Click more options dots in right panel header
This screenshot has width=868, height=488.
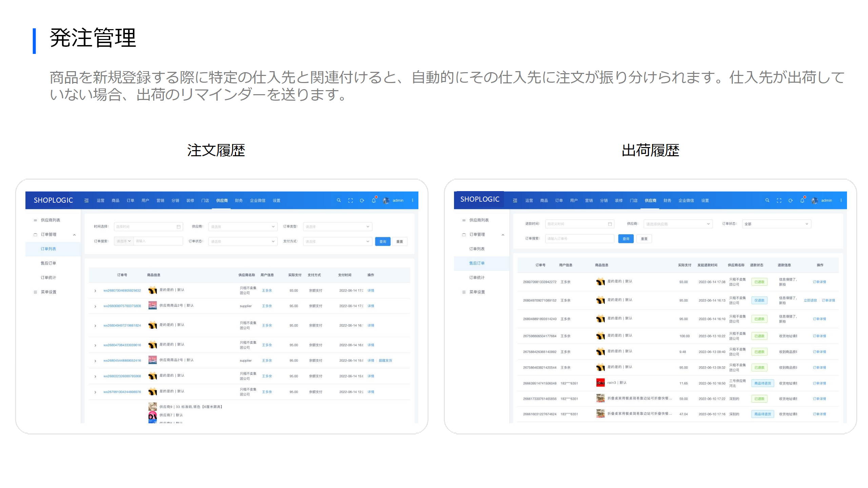point(841,200)
